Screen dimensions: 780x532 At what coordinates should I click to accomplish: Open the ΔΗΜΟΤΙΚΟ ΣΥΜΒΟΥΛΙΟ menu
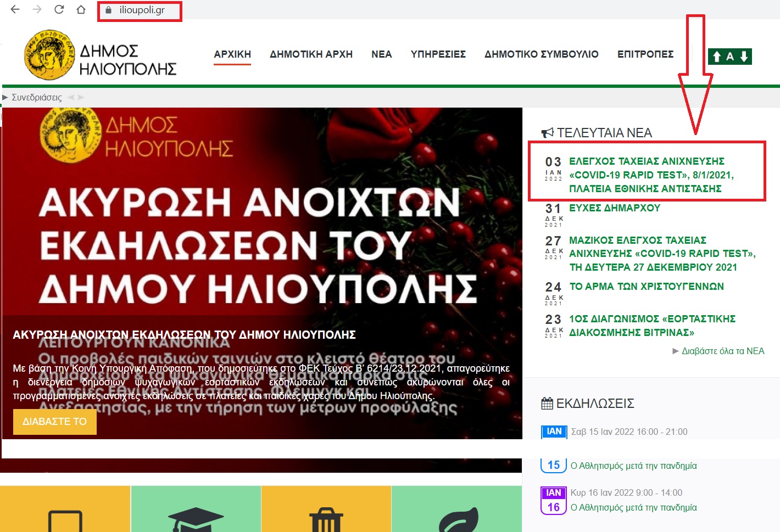pyautogui.click(x=542, y=54)
